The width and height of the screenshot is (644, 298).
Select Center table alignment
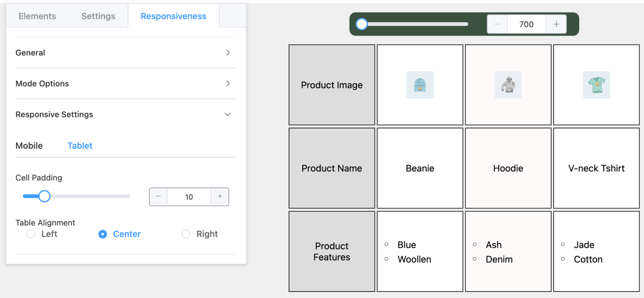103,234
